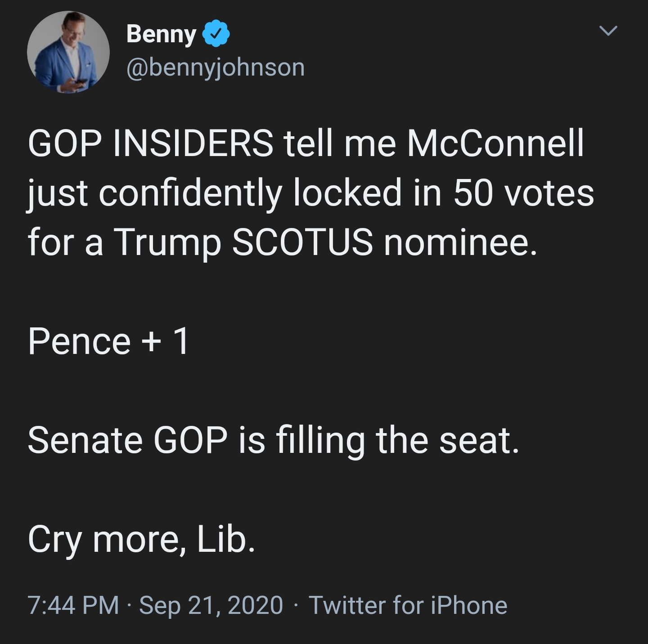Click the Senate GOP is filling line
This screenshot has height=644, width=648.
point(274,441)
